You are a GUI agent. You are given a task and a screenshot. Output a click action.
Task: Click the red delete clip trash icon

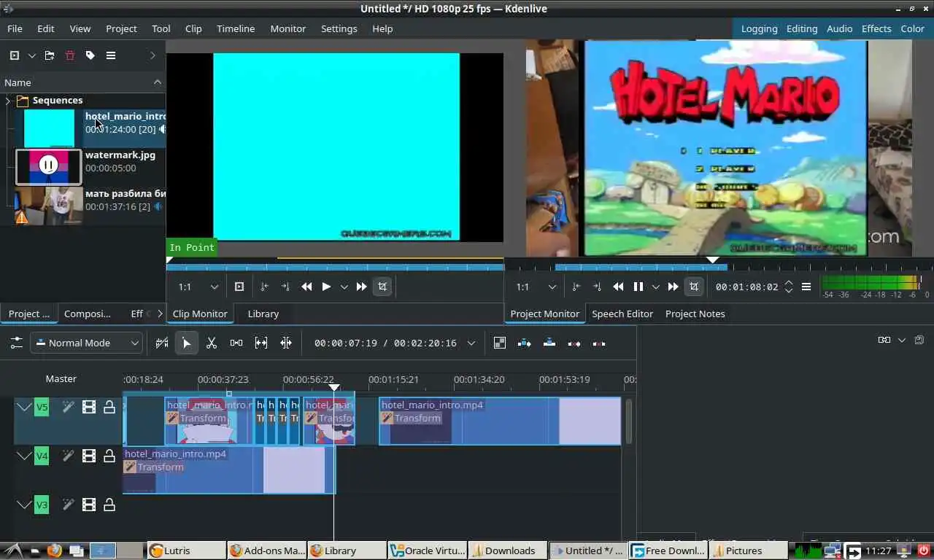[x=70, y=55]
